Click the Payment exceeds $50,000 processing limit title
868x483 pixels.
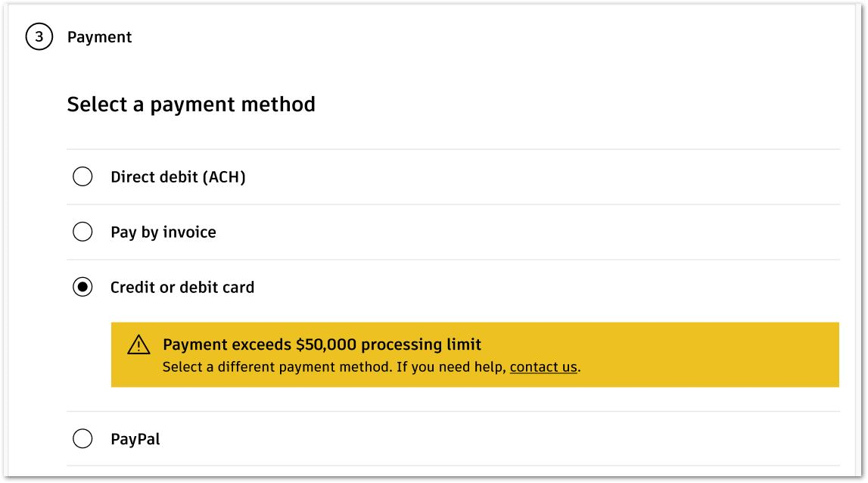point(322,344)
